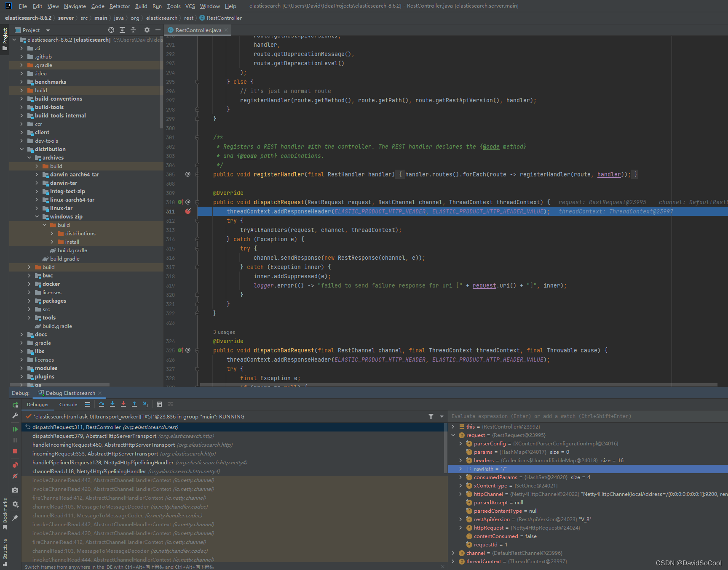The image size is (728, 570).
Task: Collapse the archives folder
Action: 29,157
